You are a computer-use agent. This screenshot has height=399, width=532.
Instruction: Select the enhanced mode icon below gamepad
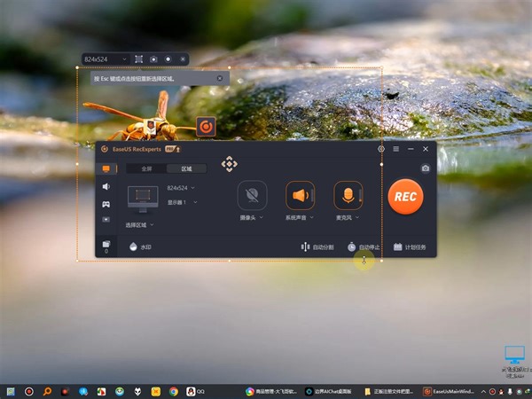[x=106, y=220]
